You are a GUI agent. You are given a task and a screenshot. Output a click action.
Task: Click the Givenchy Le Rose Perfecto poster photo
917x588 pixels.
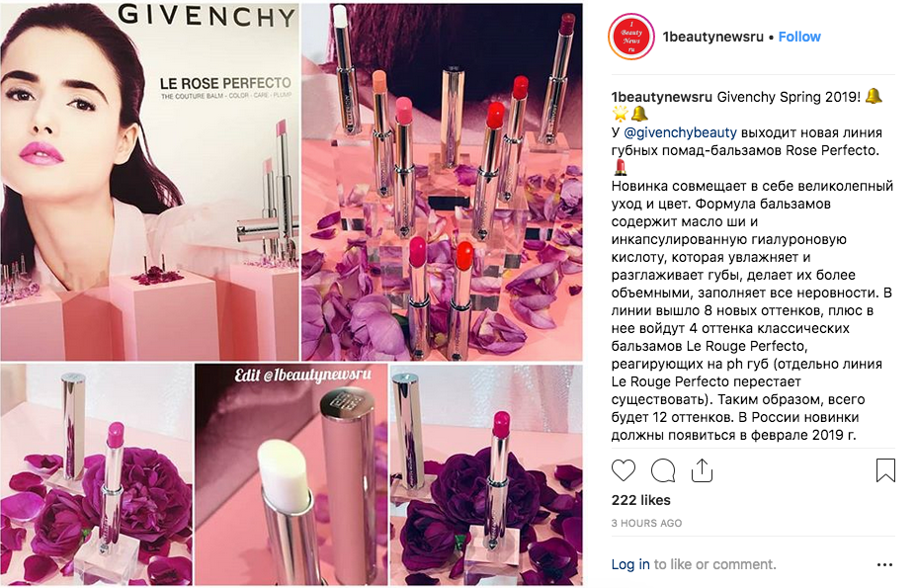150,182
